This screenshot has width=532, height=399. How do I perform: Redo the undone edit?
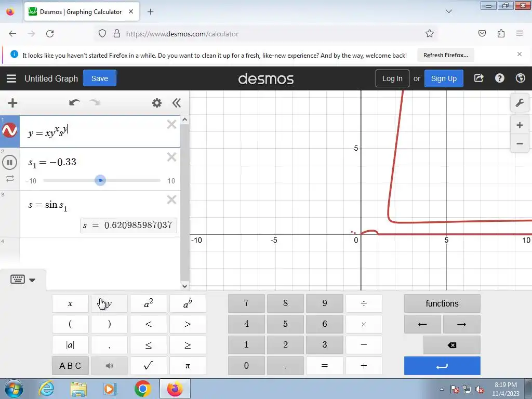[95, 102]
